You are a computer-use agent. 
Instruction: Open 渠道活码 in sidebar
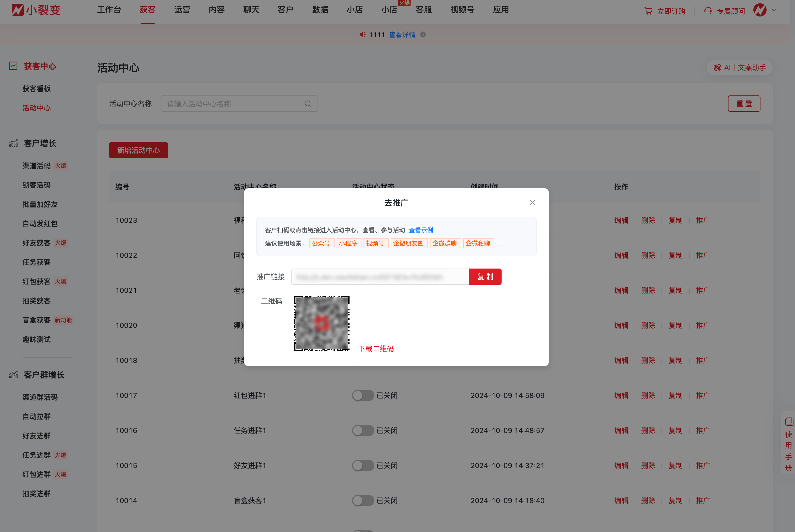coord(37,165)
